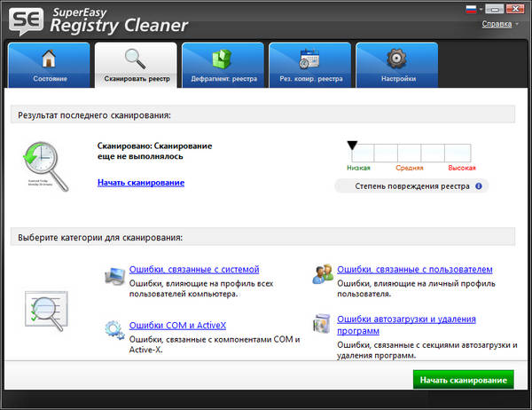Click the registry damage level gauge marker
532x410 pixels.
coord(353,145)
